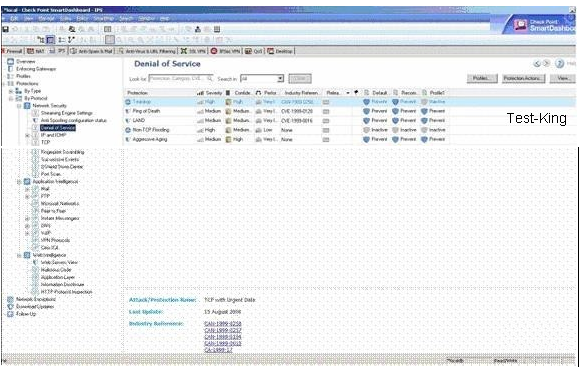Switch to the NAT tab
The height and width of the screenshot is (370, 581).
coord(36,51)
